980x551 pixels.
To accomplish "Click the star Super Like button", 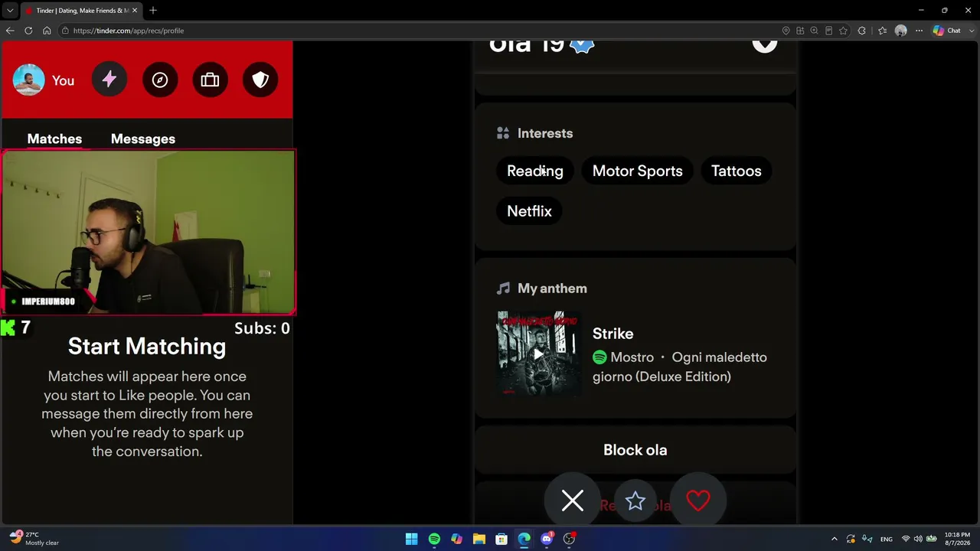I will (x=635, y=501).
